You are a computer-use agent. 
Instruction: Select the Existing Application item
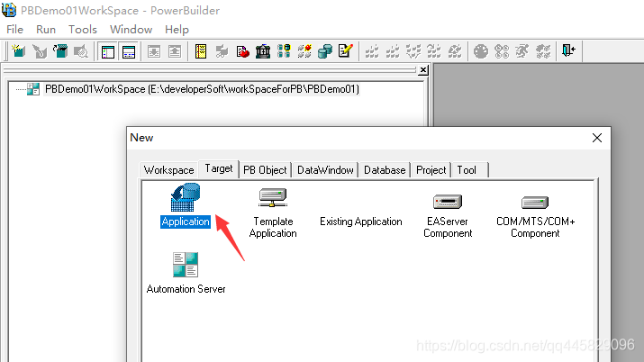[x=361, y=222]
